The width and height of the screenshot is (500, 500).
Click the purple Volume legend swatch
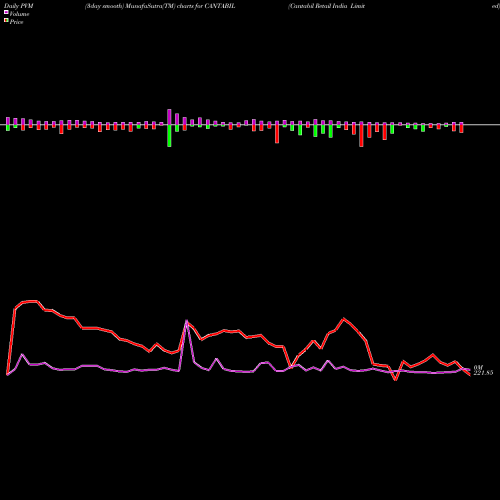coord(6,12)
